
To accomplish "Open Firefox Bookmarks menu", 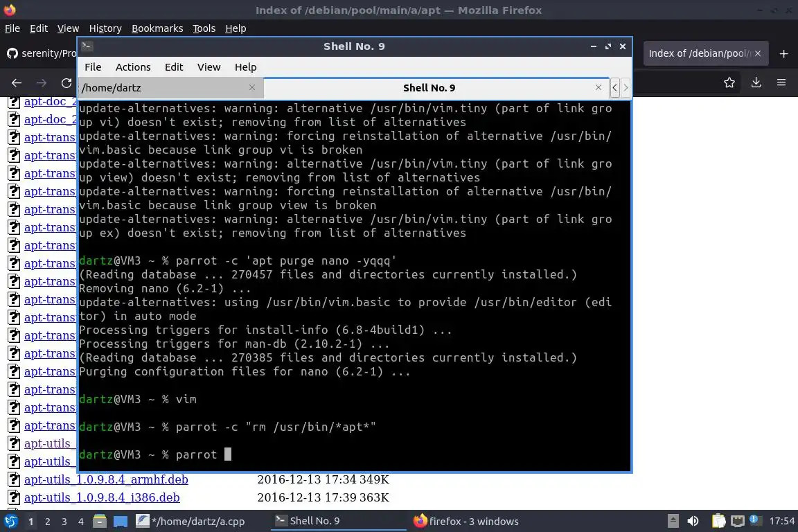I will point(157,28).
